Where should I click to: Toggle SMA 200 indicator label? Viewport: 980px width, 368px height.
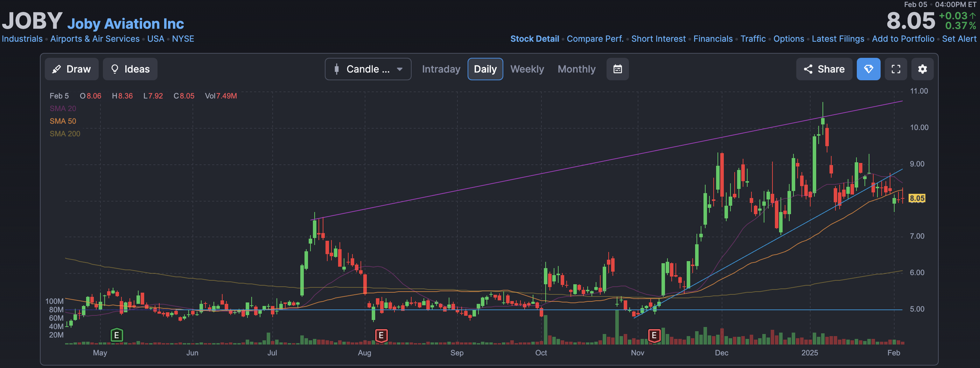[65, 134]
